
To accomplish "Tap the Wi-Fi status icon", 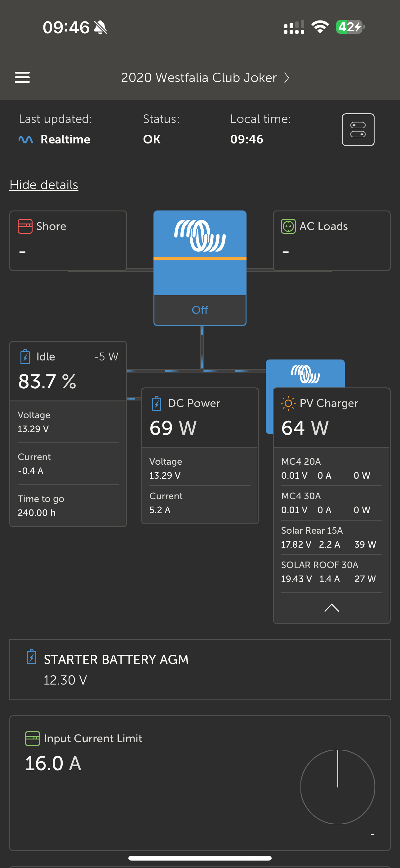I will click(320, 27).
